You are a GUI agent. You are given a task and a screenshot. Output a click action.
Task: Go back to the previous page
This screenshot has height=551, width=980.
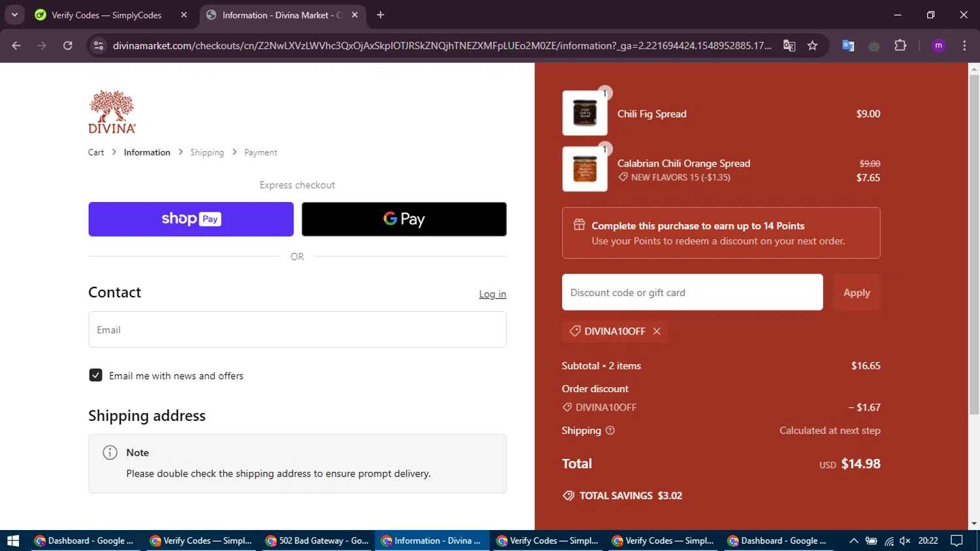pos(16,45)
